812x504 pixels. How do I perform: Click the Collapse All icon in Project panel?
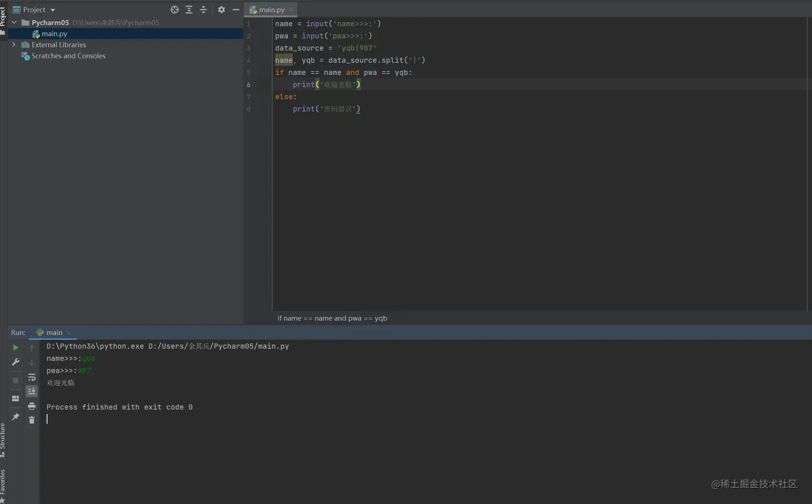coord(204,10)
